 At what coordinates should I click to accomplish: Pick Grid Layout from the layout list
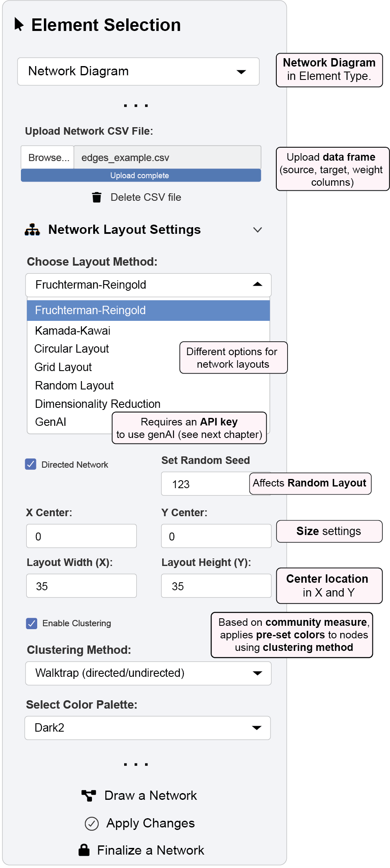pos(63,367)
